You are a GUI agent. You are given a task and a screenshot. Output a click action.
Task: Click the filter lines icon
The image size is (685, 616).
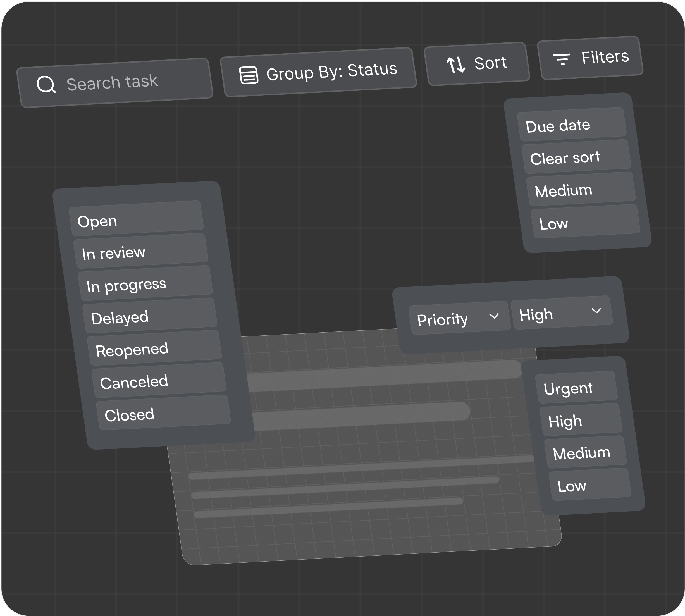coord(562,59)
